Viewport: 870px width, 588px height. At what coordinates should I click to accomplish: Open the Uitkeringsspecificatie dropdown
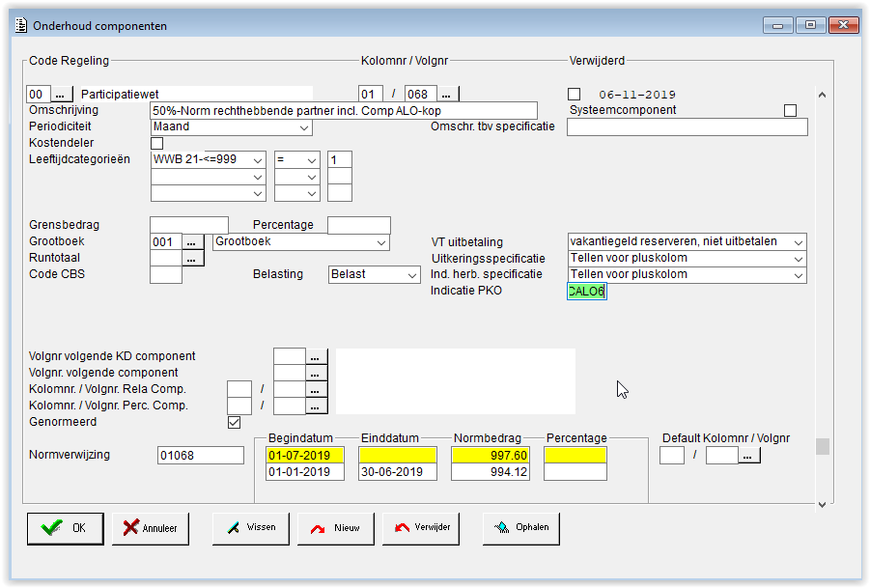[x=687, y=259]
